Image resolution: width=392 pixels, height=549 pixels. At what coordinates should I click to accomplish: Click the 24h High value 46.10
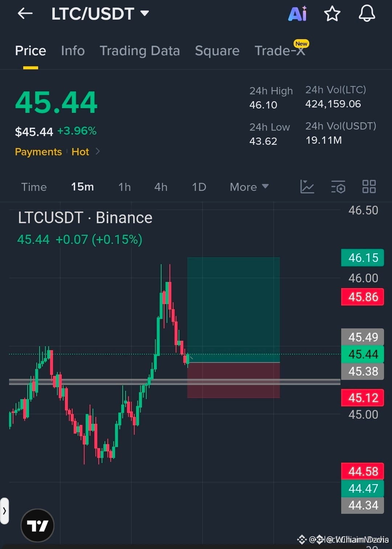[x=263, y=105]
